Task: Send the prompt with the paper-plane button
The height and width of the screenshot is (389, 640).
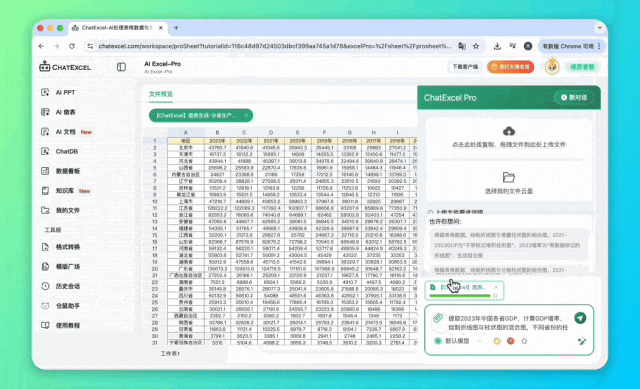Action: click(580, 318)
